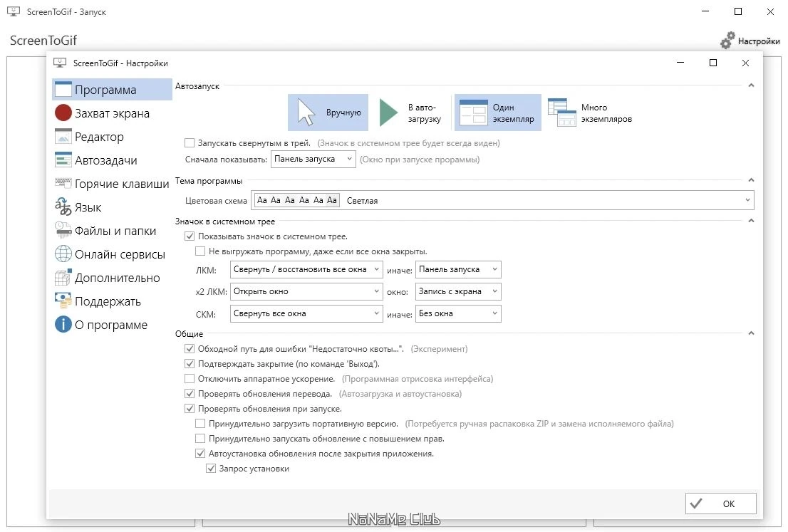Open ЛКМ action dropdown Свернуть / восстановить
Screen dimensions: 788x532
[x=306, y=269]
